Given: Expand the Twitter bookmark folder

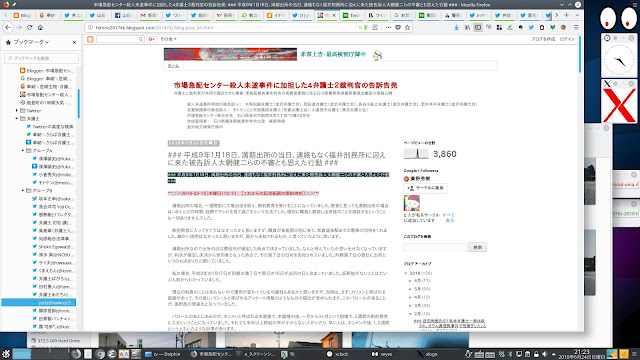Looking at the screenshot, I should coord(17,111).
